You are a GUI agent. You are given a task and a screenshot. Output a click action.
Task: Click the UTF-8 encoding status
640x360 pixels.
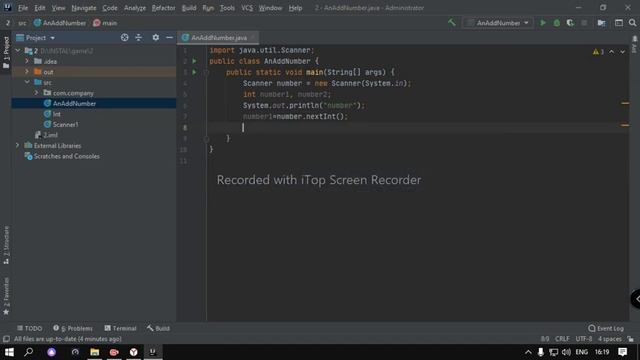point(583,339)
